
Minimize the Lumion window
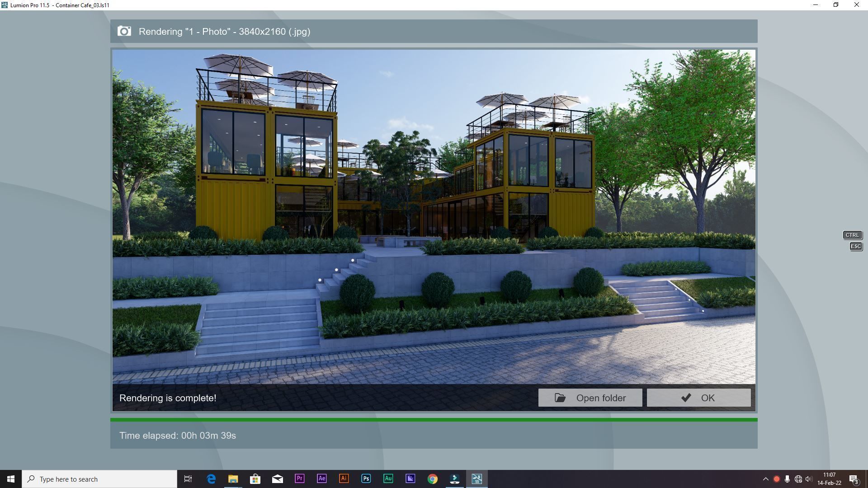(816, 5)
